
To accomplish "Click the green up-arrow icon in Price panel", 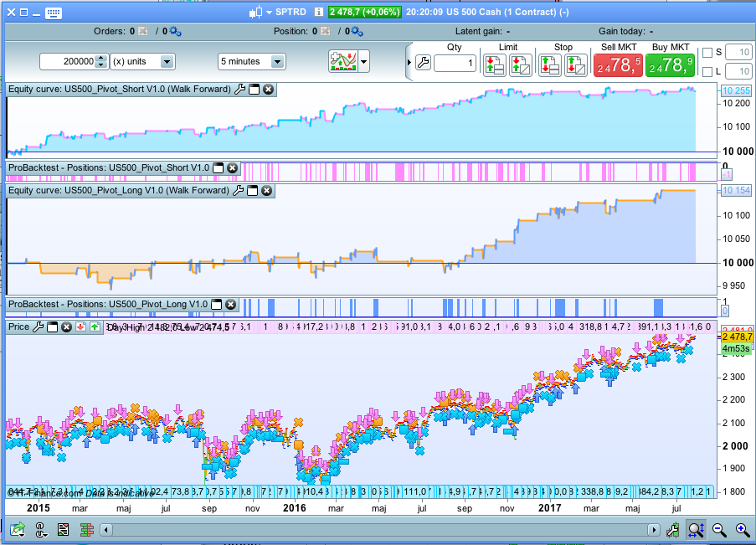I will (95, 326).
